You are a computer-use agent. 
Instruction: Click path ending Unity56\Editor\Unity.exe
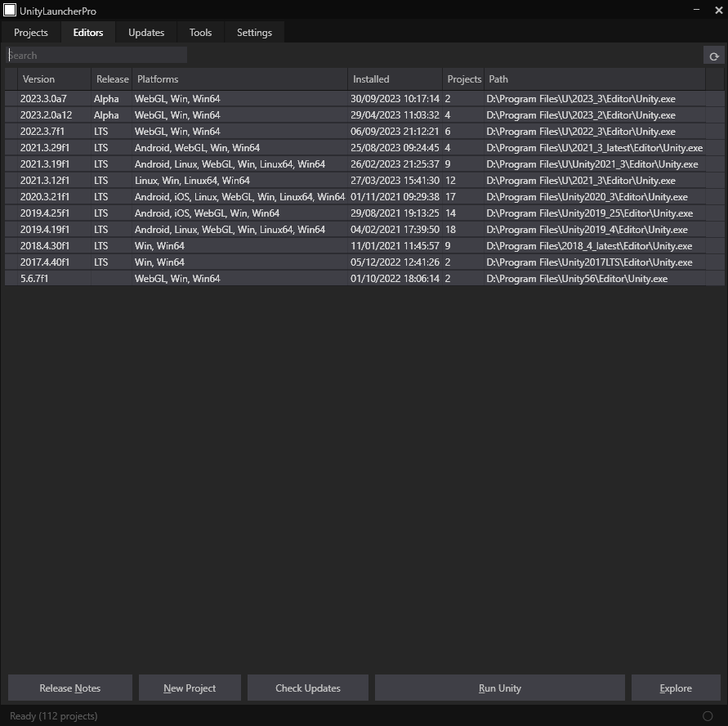tap(577, 278)
